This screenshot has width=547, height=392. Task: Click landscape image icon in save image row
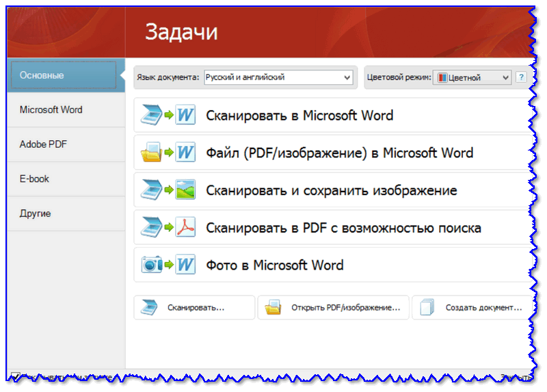point(185,190)
